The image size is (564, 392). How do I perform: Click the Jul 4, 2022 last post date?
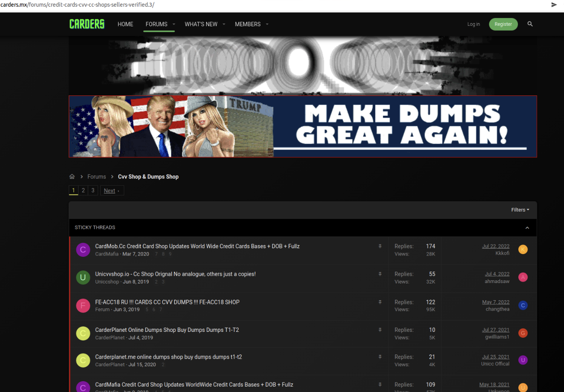[x=497, y=274]
